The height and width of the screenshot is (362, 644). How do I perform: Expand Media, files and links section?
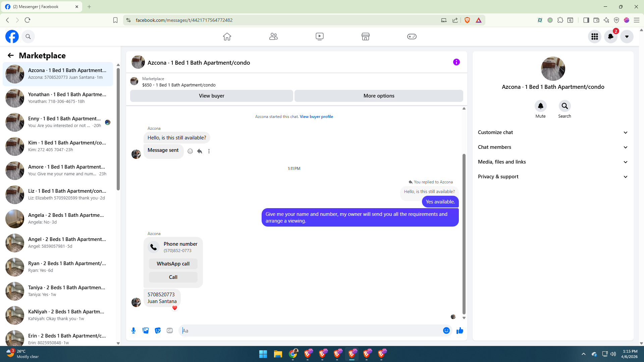coord(553,162)
